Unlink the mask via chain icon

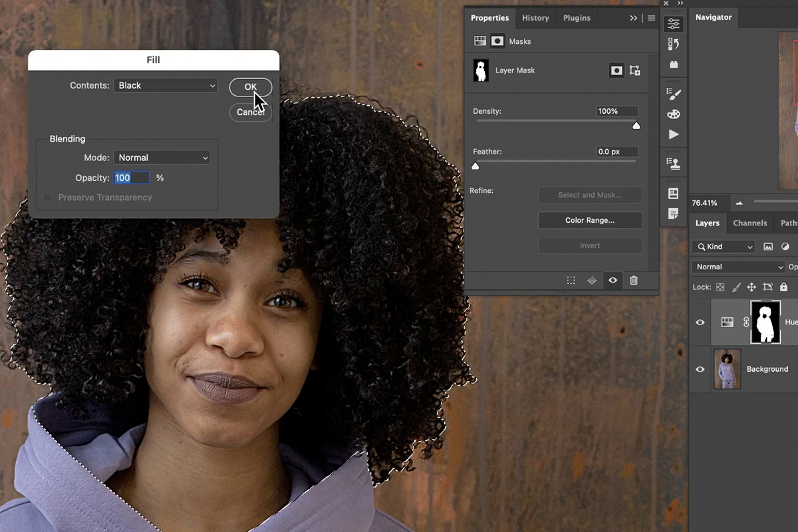click(x=745, y=323)
